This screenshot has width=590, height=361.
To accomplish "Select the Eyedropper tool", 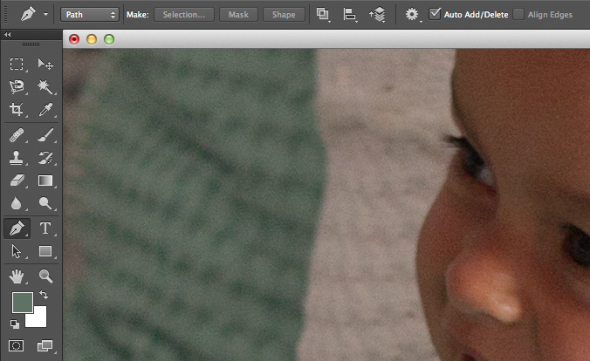I will click(x=45, y=110).
